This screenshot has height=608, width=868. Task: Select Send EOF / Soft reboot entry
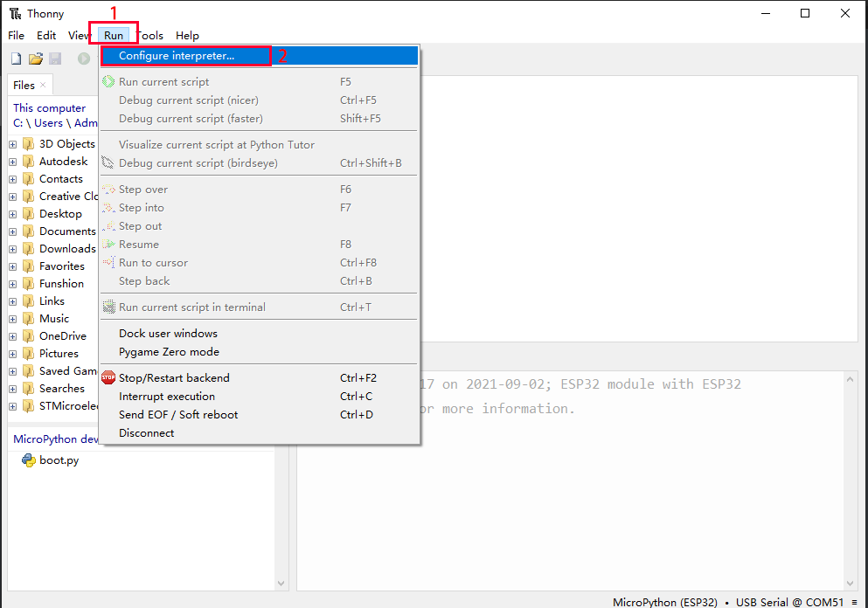[259, 415]
